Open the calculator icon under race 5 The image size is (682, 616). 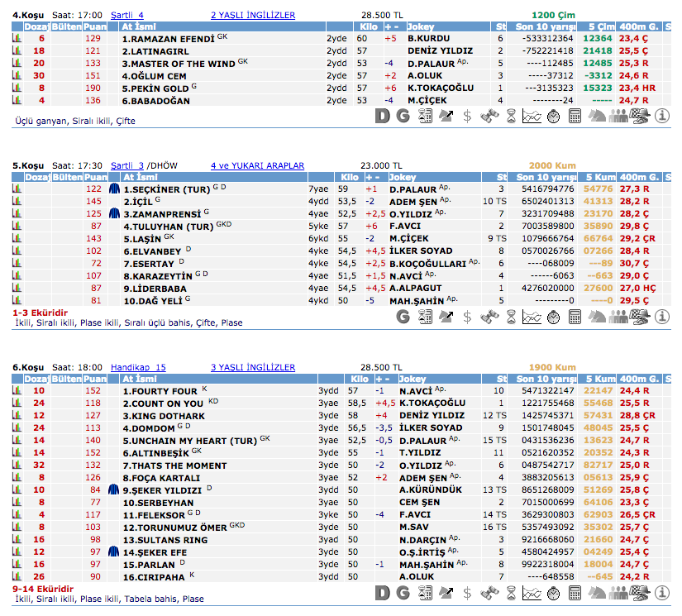(x=575, y=316)
